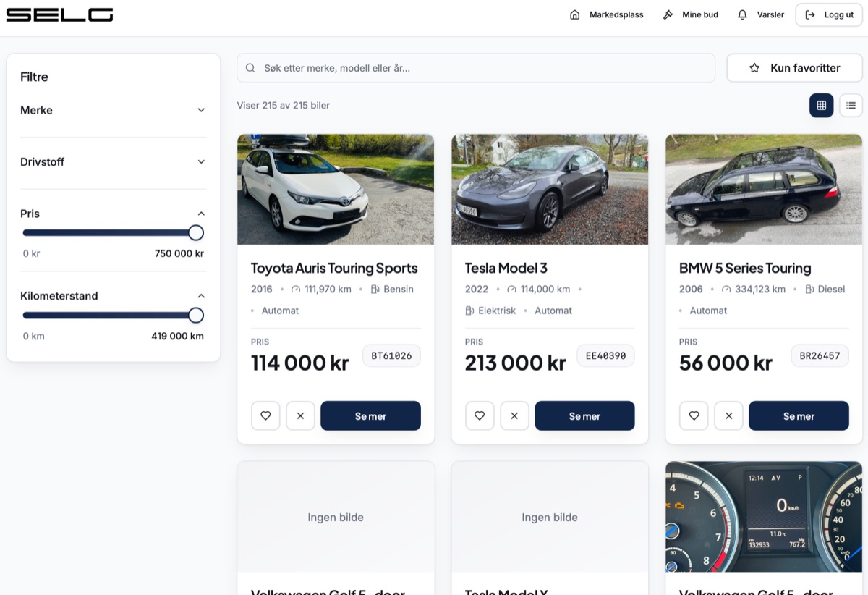Open the Tesla Model 3 photo

coord(550,190)
